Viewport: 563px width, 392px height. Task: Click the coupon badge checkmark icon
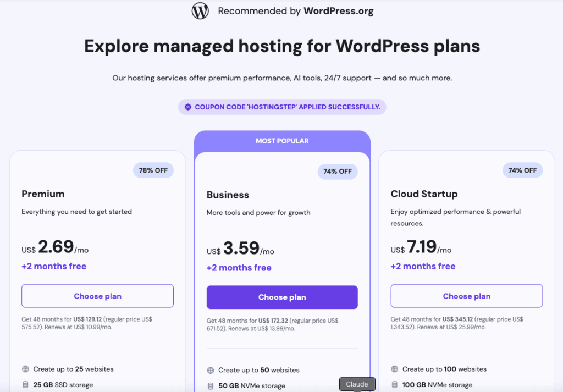(x=187, y=107)
